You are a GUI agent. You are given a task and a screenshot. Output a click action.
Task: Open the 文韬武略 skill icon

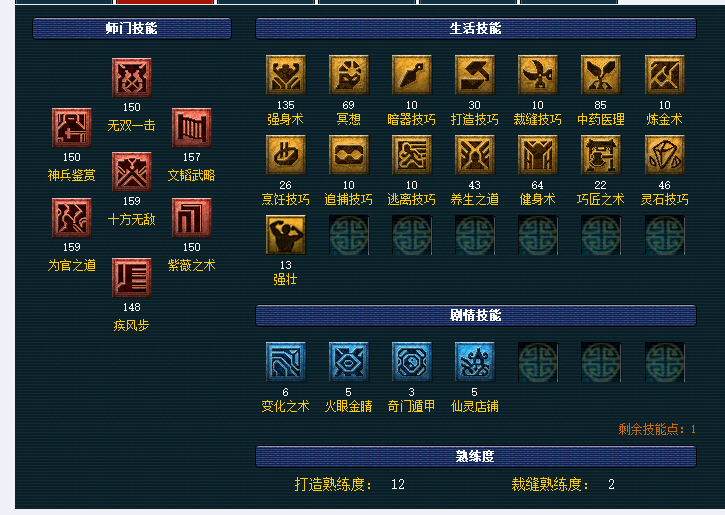[191, 128]
